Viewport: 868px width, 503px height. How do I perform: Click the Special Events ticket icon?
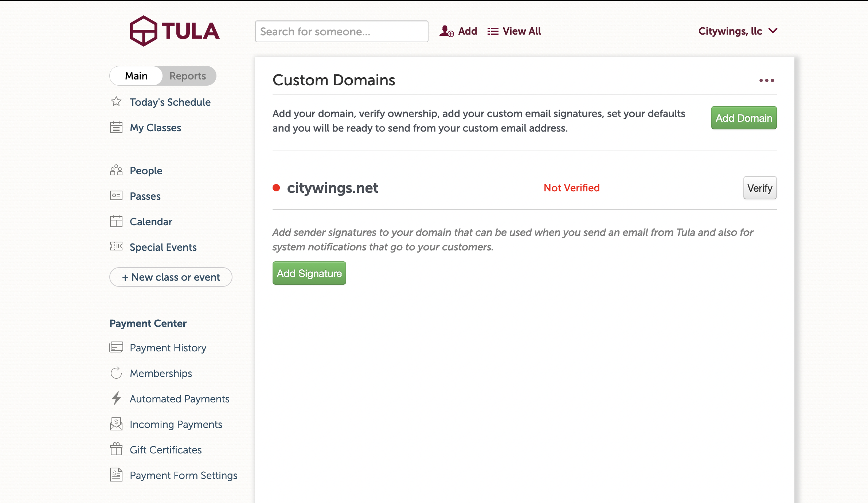[116, 246]
